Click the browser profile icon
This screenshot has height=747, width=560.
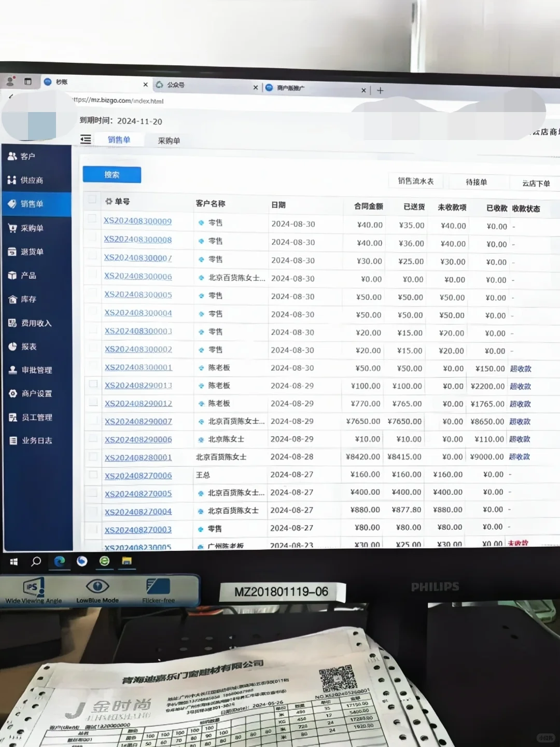click(x=10, y=81)
